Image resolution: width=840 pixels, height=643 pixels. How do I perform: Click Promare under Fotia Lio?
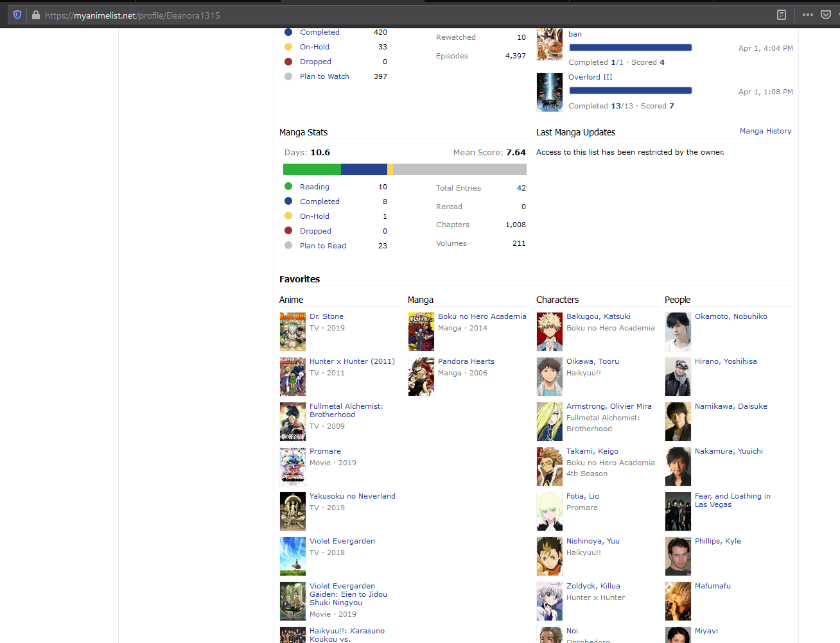coord(582,508)
